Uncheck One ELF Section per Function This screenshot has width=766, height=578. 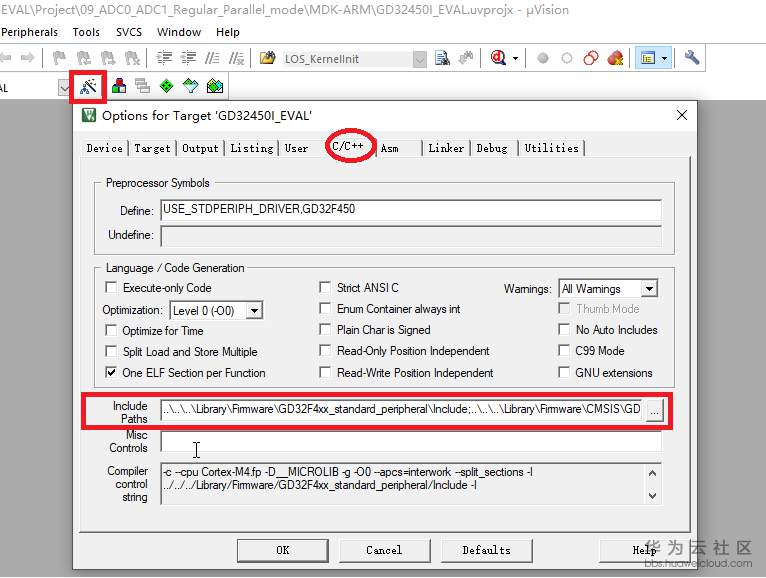tap(111, 372)
